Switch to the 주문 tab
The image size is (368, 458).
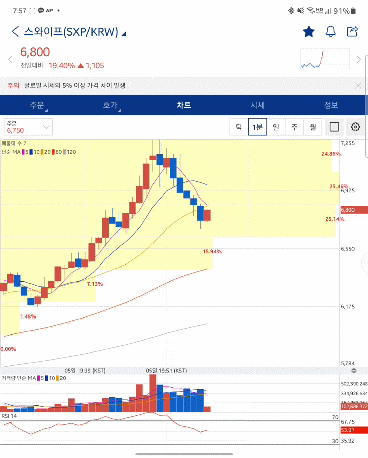click(37, 105)
